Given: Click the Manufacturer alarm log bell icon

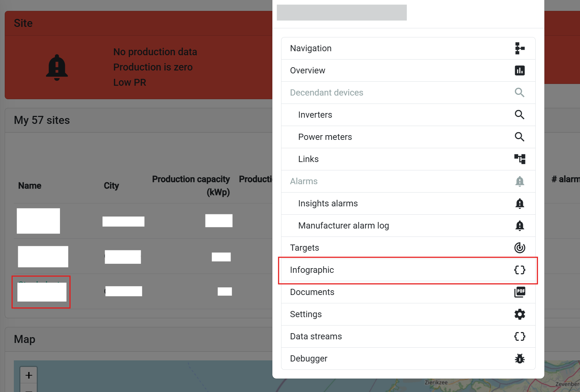Looking at the screenshot, I should click(x=520, y=226).
